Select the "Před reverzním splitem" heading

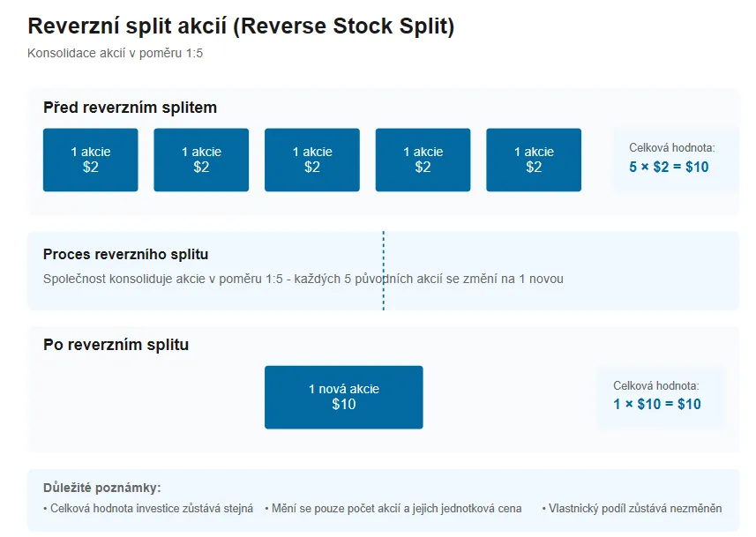130,108
